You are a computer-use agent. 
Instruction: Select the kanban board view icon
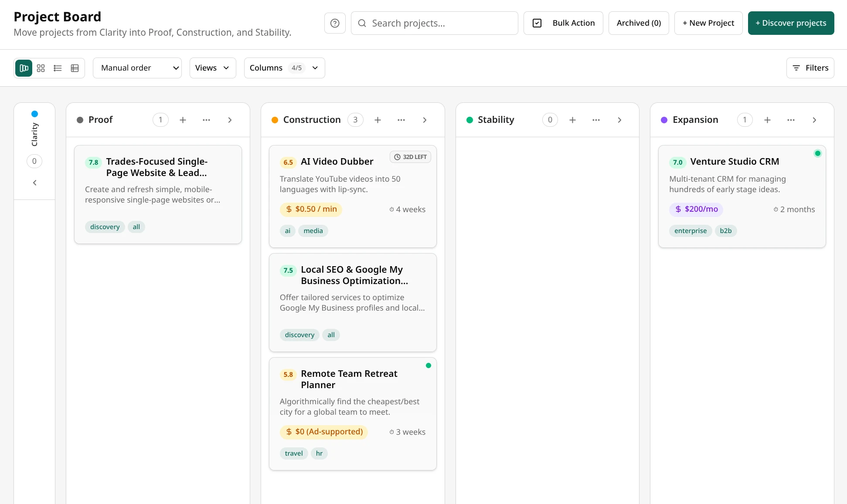click(24, 68)
